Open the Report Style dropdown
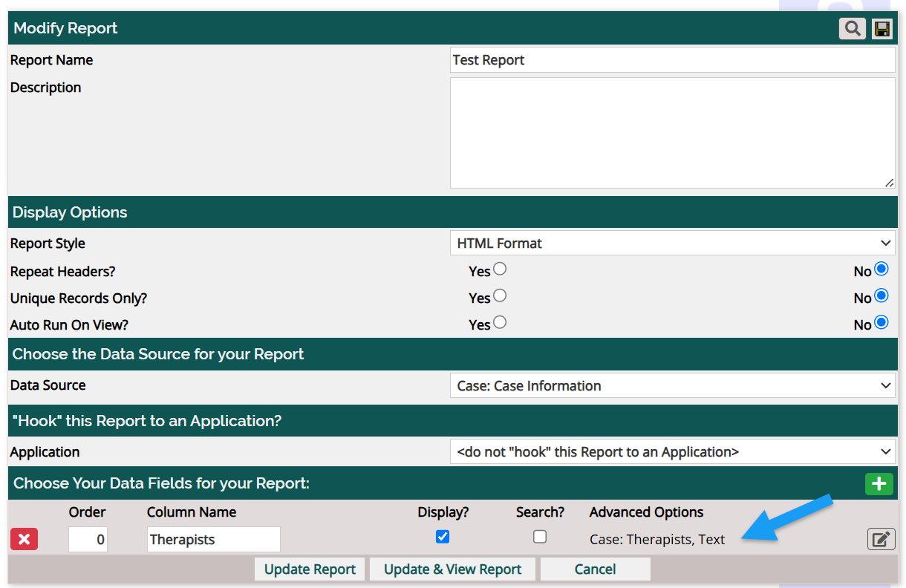The image size is (906, 588). tap(672, 244)
